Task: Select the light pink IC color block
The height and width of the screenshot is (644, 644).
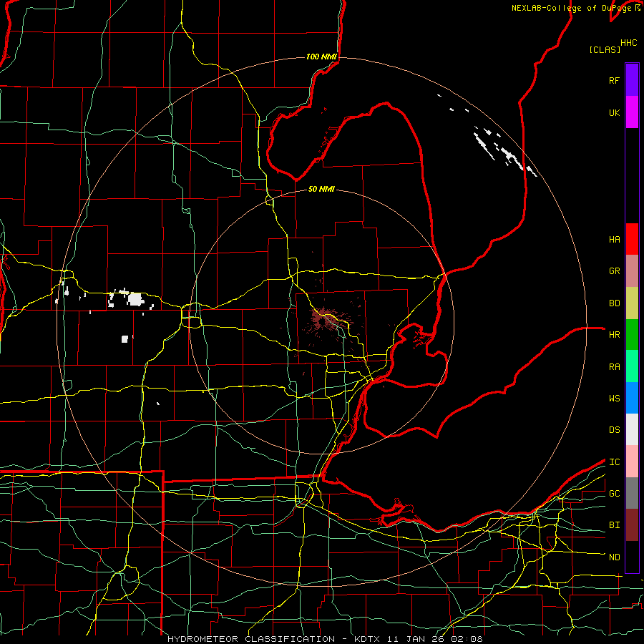Action: point(632,462)
